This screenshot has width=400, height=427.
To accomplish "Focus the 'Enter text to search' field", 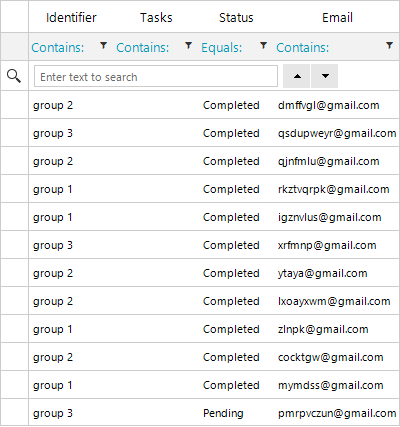I will tap(156, 77).
